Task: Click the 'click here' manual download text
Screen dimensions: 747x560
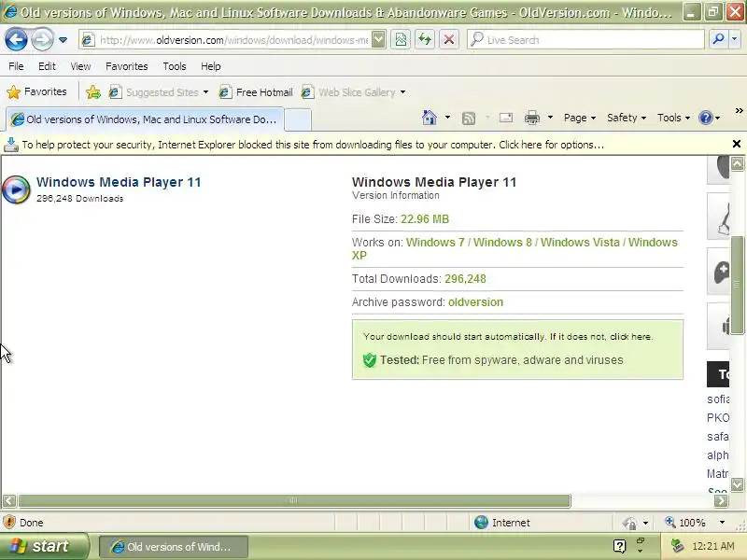Action: click(630, 337)
